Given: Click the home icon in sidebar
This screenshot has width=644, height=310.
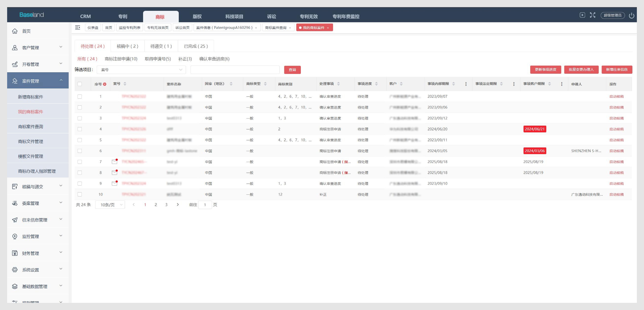Looking at the screenshot, I should tap(15, 31).
